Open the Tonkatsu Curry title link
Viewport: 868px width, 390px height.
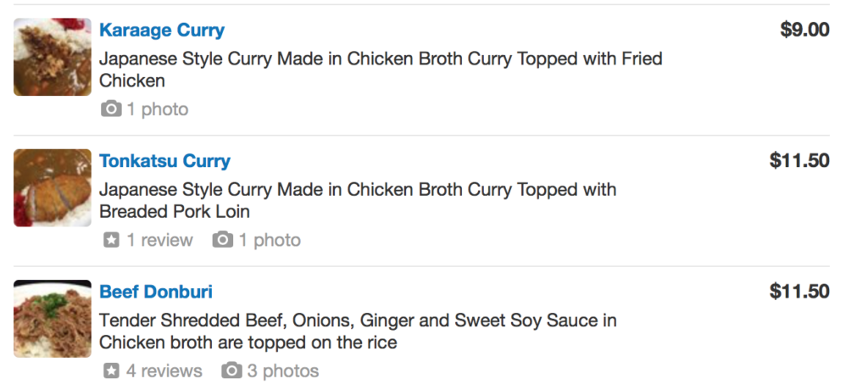(164, 161)
